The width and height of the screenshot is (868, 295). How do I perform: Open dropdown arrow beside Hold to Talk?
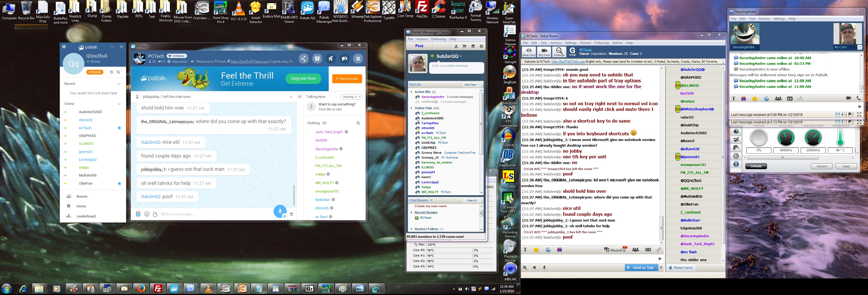pyautogui.click(x=661, y=268)
